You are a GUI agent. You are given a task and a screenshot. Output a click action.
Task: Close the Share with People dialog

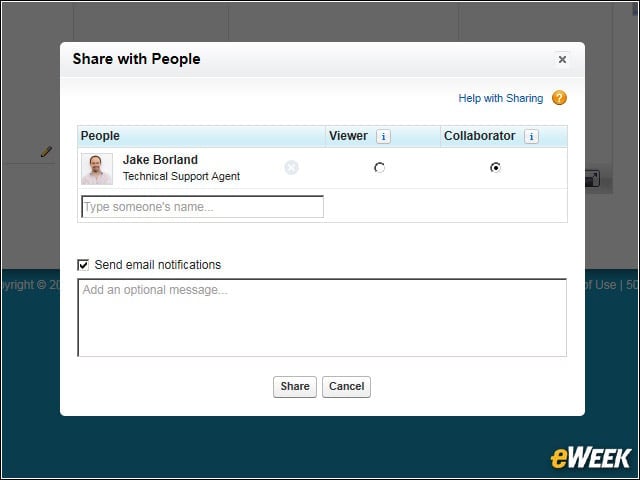coord(562,60)
